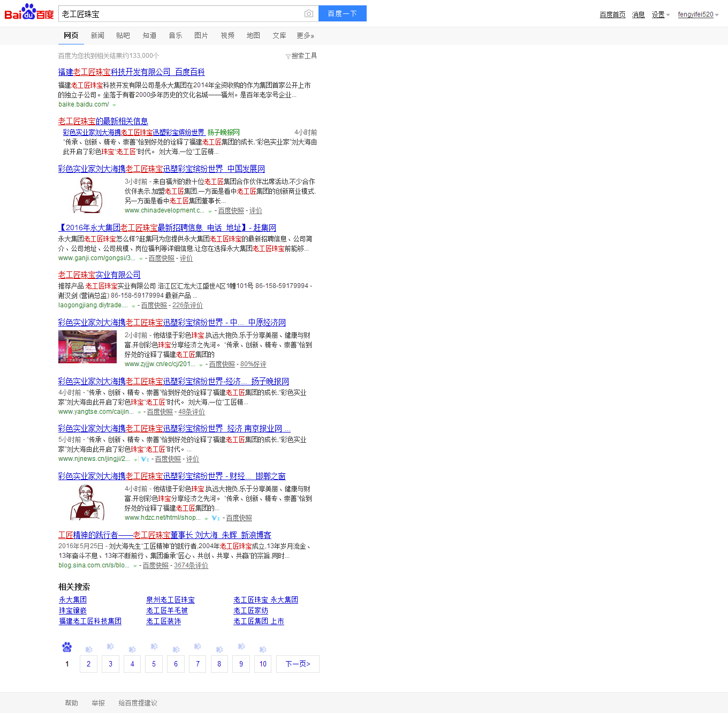Expand the arrow next to baike.baidu.com

[114, 105]
